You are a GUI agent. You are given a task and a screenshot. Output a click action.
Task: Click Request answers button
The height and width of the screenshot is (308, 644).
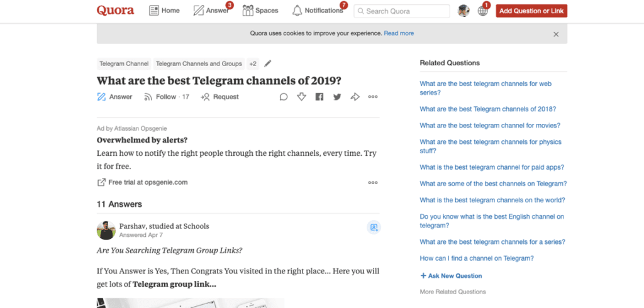219,97
